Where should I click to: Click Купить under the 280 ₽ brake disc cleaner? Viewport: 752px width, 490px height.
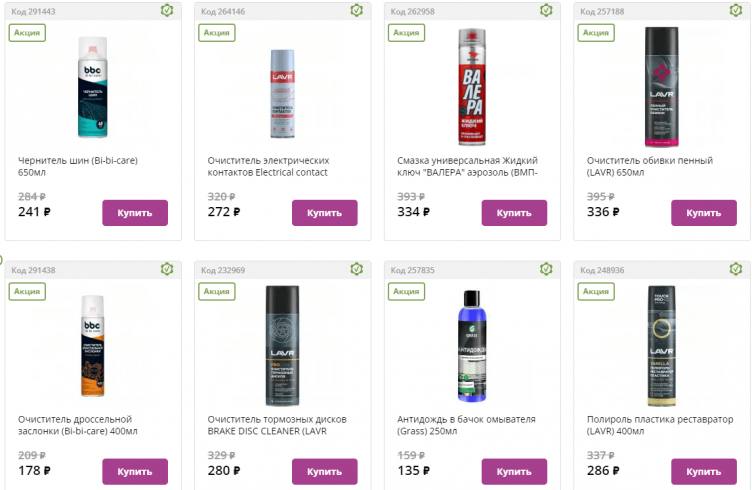pyautogui.click(x=324, y=471)
